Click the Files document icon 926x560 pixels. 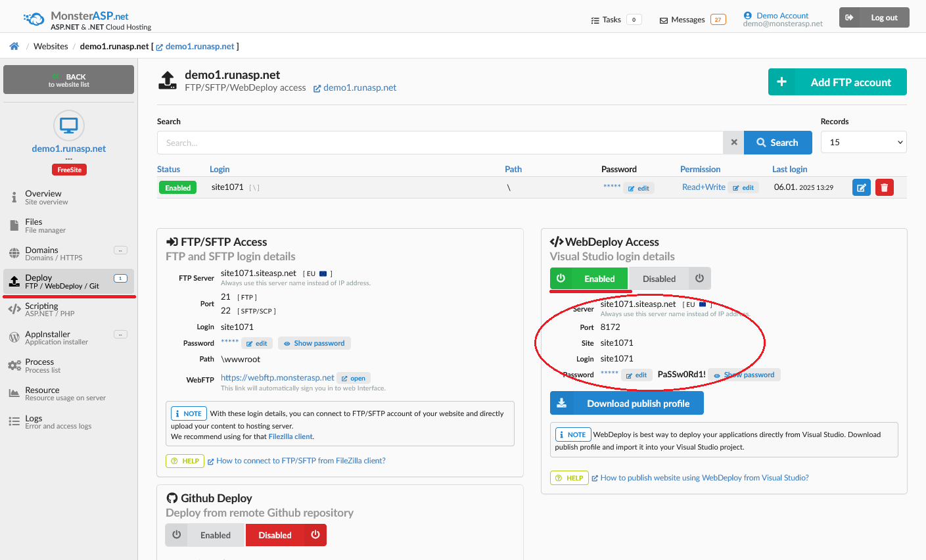coord(14,225)
